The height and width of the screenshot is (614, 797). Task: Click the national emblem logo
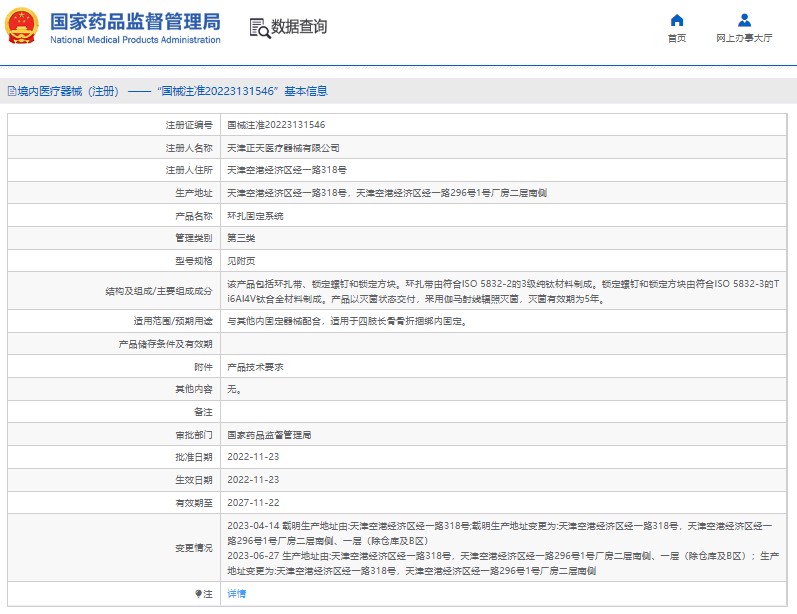[23, 27]
